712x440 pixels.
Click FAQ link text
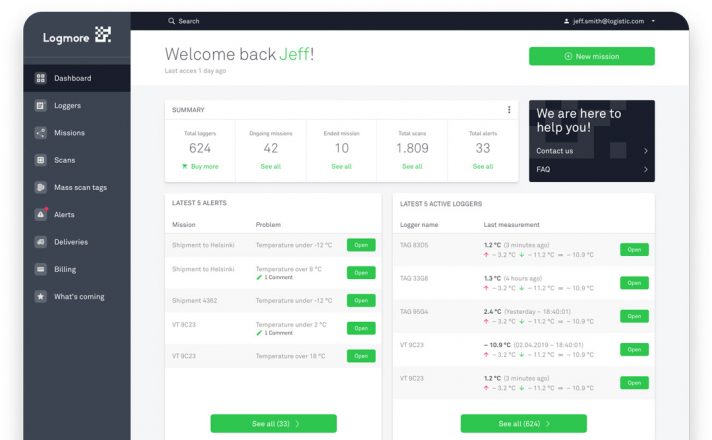[x=543, y=169]
